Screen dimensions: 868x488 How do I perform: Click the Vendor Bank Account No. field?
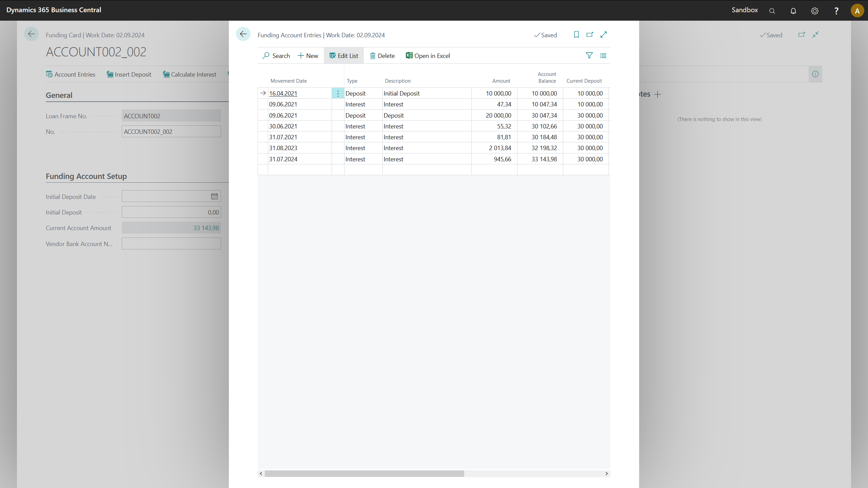click(171, 244)
